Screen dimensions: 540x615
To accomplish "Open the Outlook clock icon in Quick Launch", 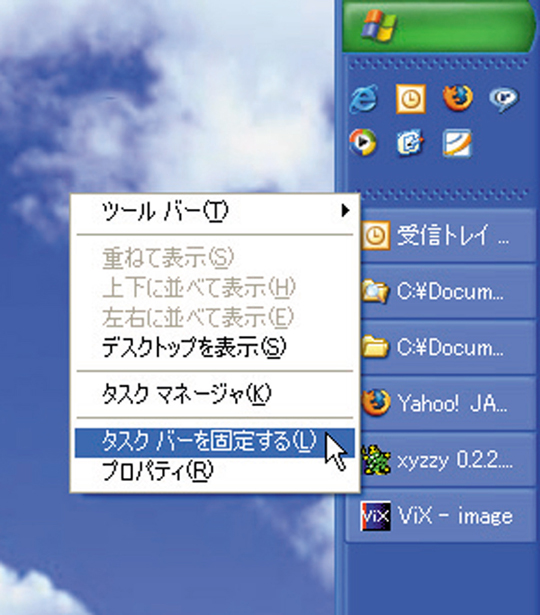I will [411, 99].
